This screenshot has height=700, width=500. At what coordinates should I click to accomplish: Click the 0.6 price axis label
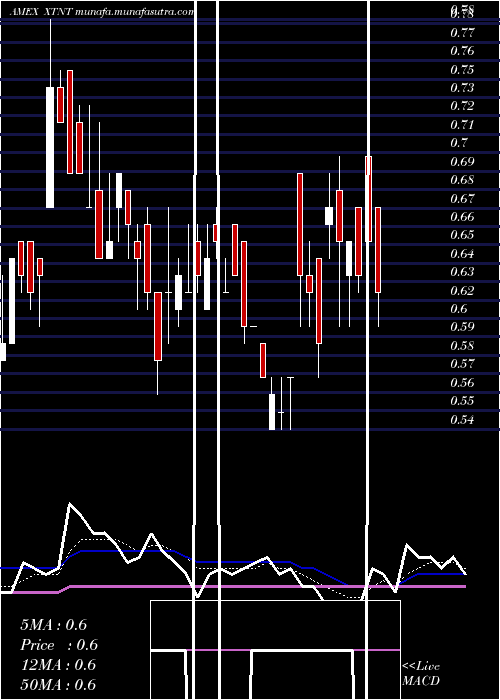coord(459,309)
